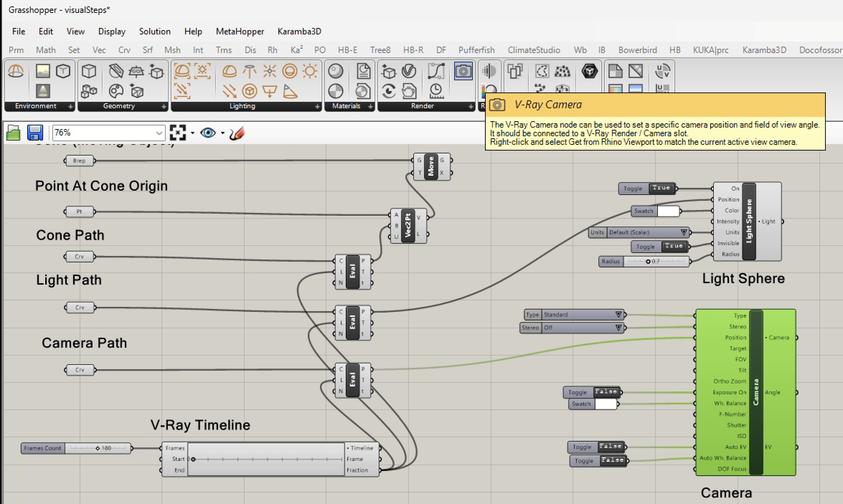Toggle the Exposure On False toggle
843x504 pixels.
point(607,392)
